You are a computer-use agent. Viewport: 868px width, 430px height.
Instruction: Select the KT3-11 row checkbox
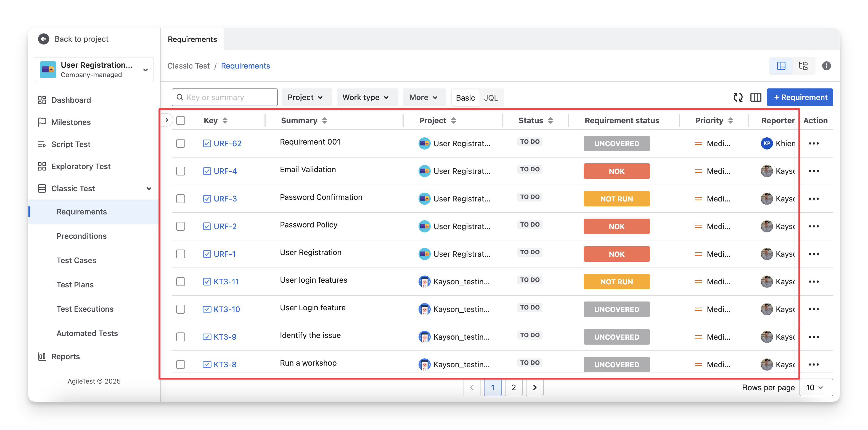pyautogui.click(x=181, y=282)
